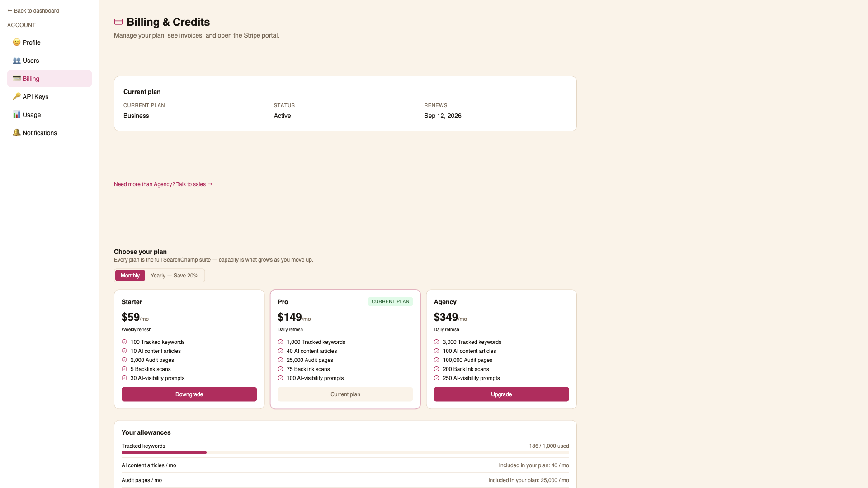Click the 186 / 1,000 used text
Image resolution: width=868 pixels, height=488 pixels.
[x=549, y=446]
